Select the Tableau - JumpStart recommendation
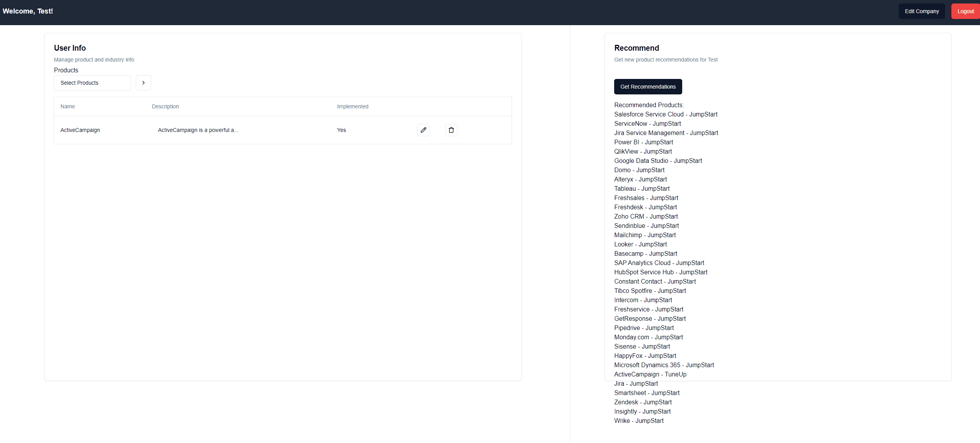Screen dimensions: 980x443 (x=642, y=189)
